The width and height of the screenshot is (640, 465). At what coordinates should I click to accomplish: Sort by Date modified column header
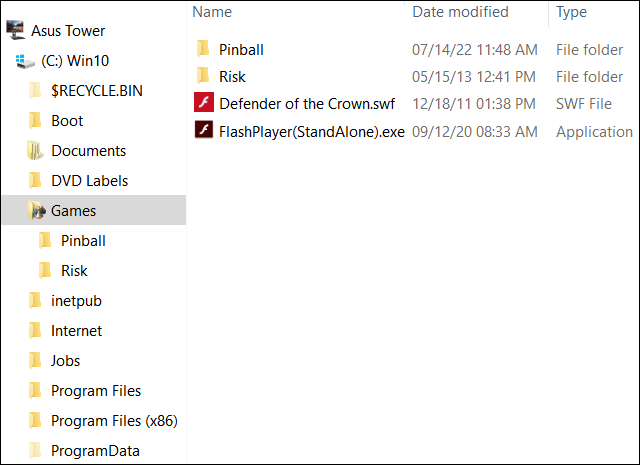(x=460, y=12)
